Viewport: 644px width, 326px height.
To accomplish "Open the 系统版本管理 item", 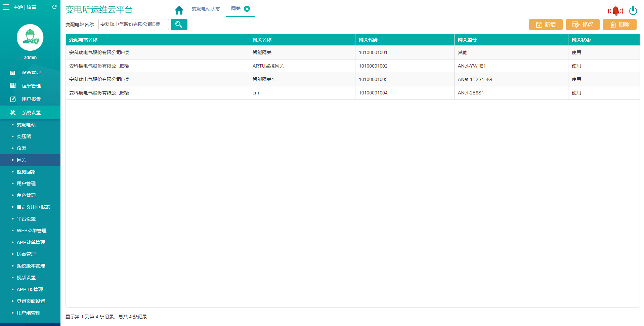I will point(30,266).
